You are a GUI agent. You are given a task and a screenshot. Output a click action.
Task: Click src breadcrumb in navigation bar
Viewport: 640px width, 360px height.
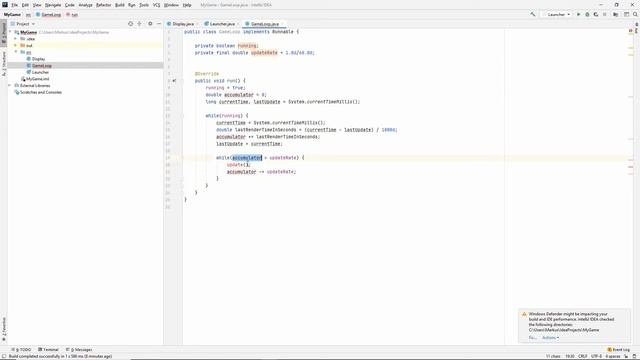pyautogui.click(x=28, y=14)
